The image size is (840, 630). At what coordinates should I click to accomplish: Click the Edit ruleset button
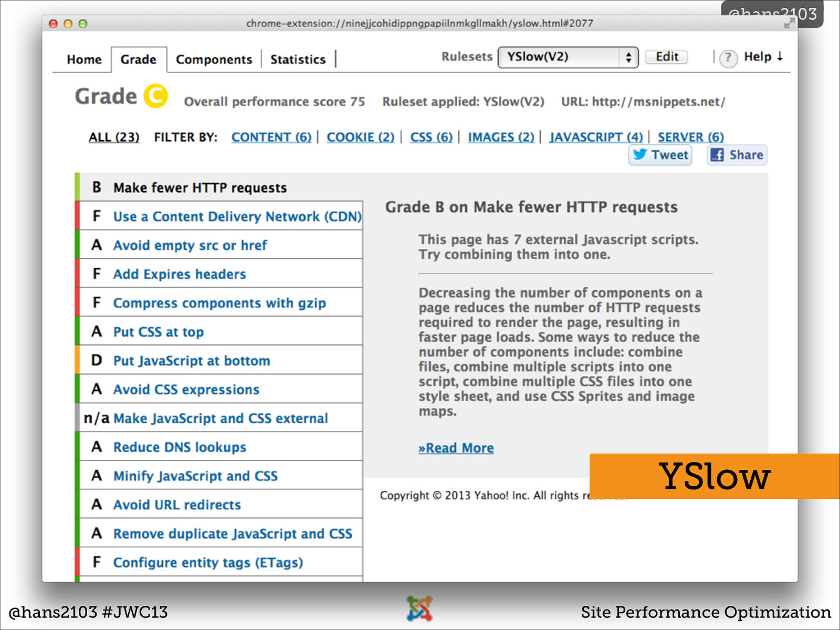pos(667,57)
